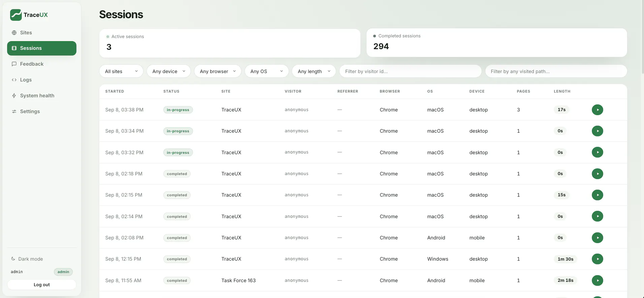Click Android in the 02:08 PM row
Image resolution: width=644 pixels, height=298 pixels.
[436, 238]
